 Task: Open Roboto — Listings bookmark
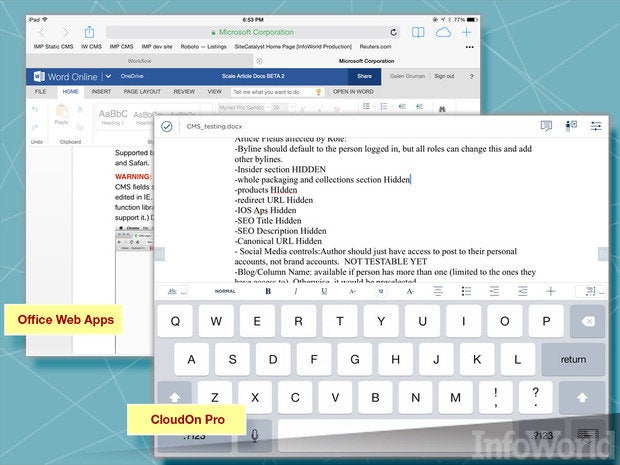[204, 47]
